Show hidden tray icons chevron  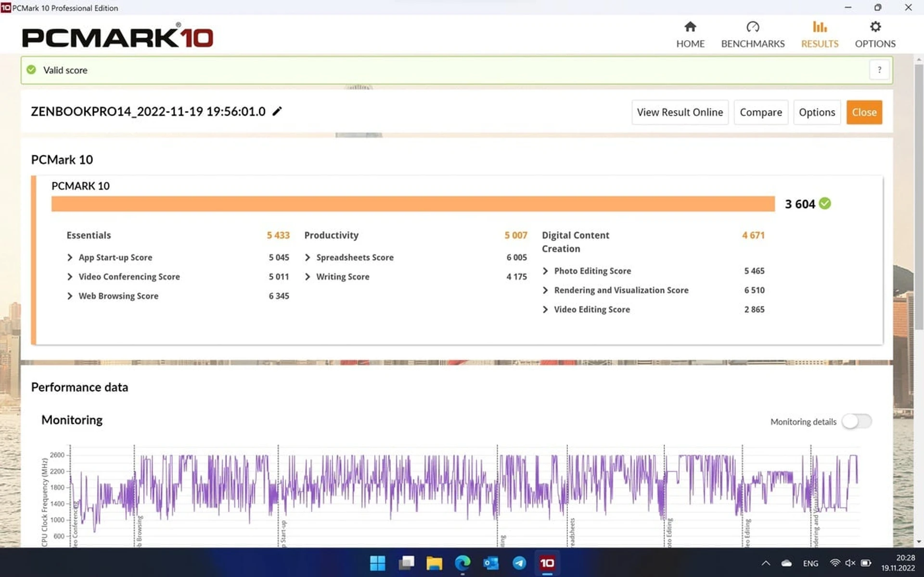[766, 563]
